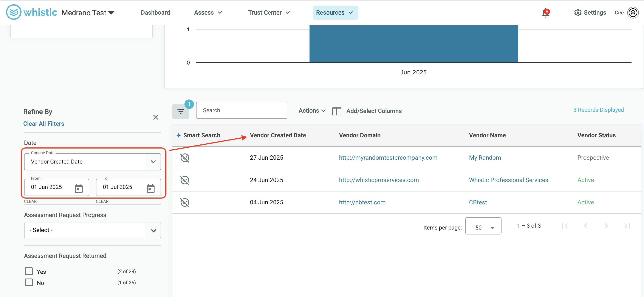Image resolution: width=644 pixels, height=297 pixels.
Task: Open http://whisticproservices.com link
Action: 379,180
